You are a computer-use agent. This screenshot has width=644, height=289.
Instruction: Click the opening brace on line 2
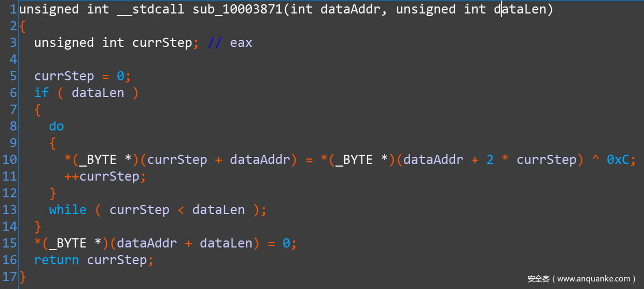click(x=23, y=26)
